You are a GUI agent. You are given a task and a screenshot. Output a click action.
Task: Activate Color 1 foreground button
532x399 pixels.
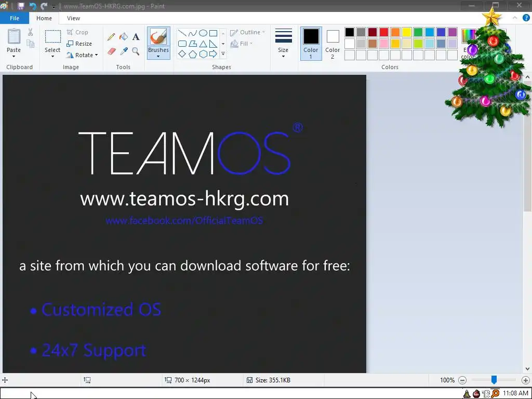pyautogui.click(x=311, y=44)
